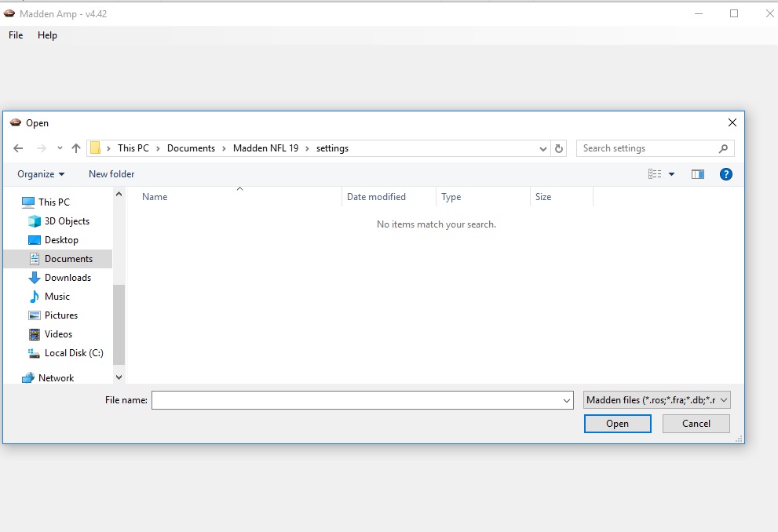Screen dimensions: 778x532
Task: Open the recent locations dropdown arrow
Action: (x=60, y=148)
